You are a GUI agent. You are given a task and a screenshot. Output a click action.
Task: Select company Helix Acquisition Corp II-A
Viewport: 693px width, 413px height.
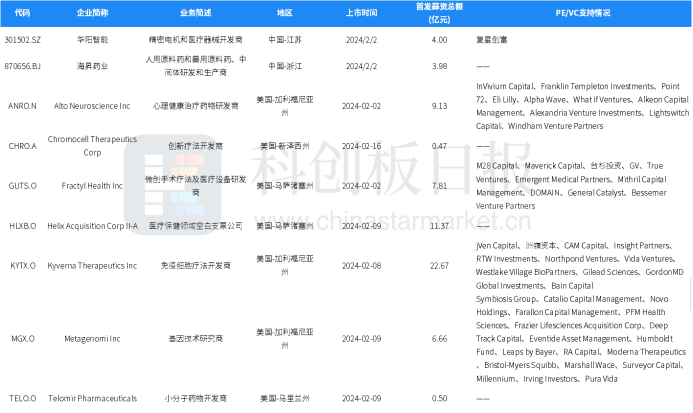point(92,226)
